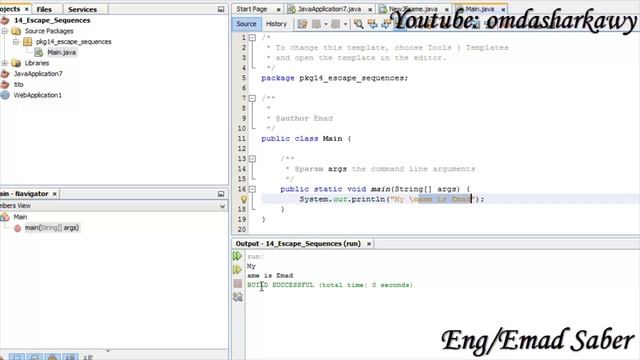Collapse comment fold at line 13

(x=252, y=159)
